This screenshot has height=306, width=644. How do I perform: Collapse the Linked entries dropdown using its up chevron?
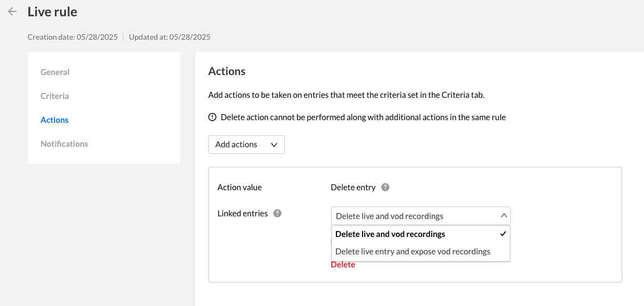click(x=504, y=216)
